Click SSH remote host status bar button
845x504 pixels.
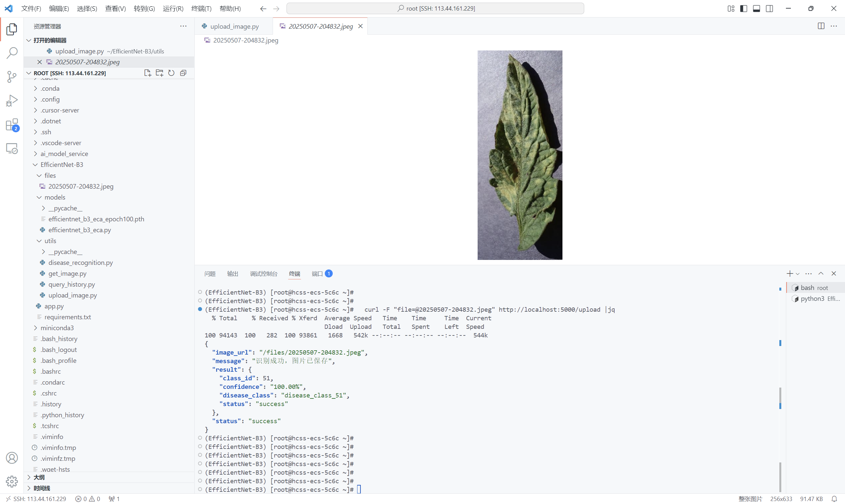pos(36,499)
